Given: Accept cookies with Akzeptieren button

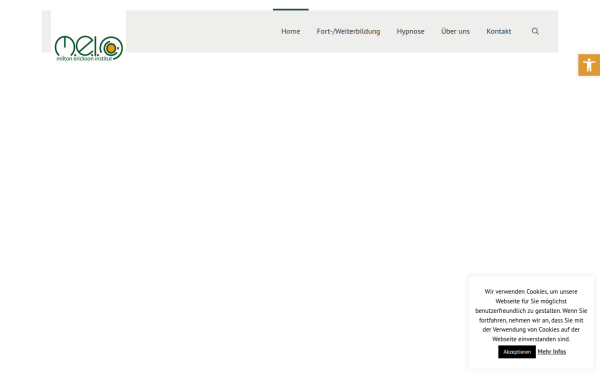Looking at the screenshot, I should pos(517,352).
